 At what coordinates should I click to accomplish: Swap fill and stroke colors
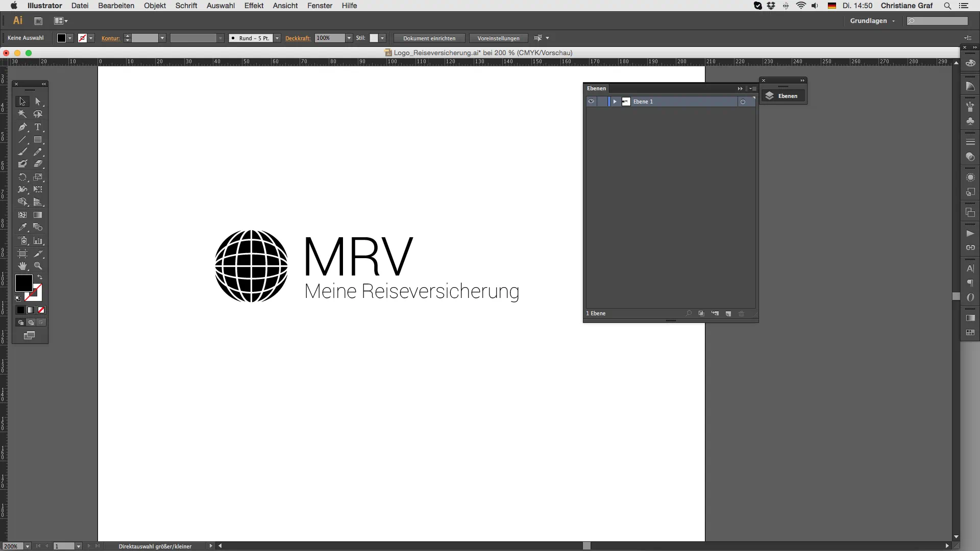(x=39, y=277)
